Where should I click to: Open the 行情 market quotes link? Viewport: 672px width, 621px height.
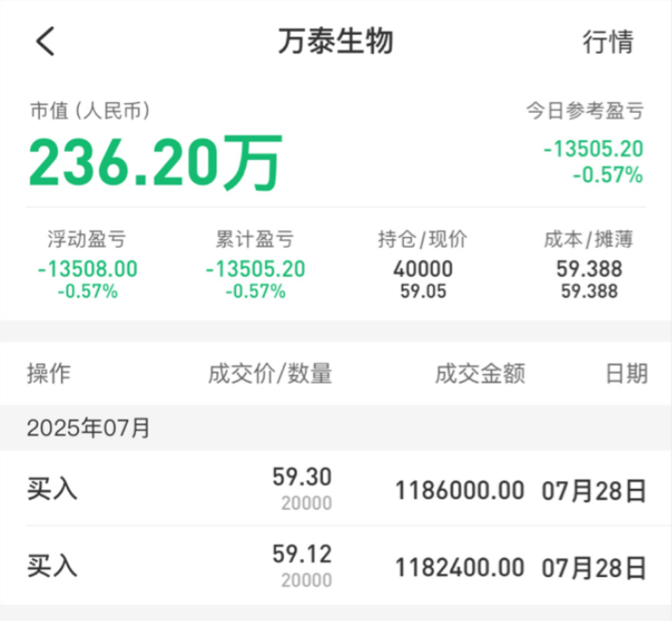click(x=608, y=41)
